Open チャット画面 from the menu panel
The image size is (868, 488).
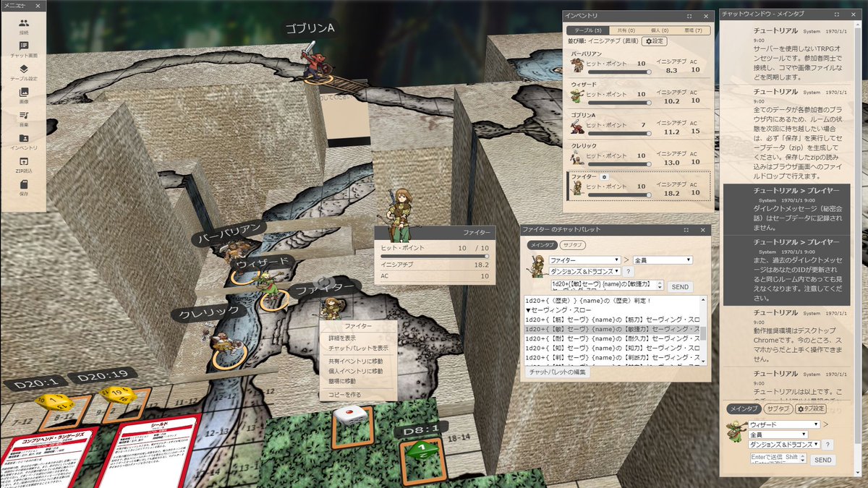click(x=24, y=50)
